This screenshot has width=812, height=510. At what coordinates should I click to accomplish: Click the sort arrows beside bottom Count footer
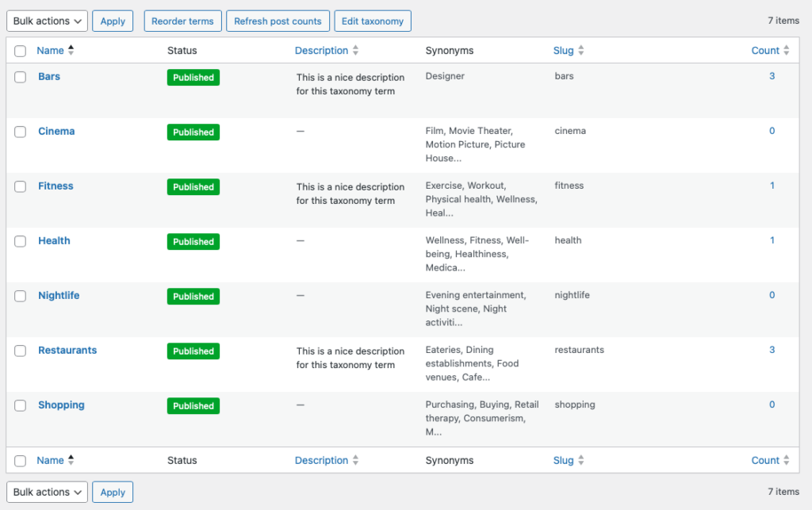(x=786, y=461)
